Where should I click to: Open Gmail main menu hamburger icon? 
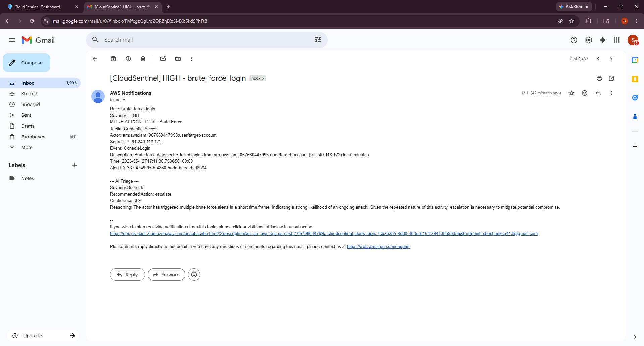pyautogui.click(x=12, y=40)
